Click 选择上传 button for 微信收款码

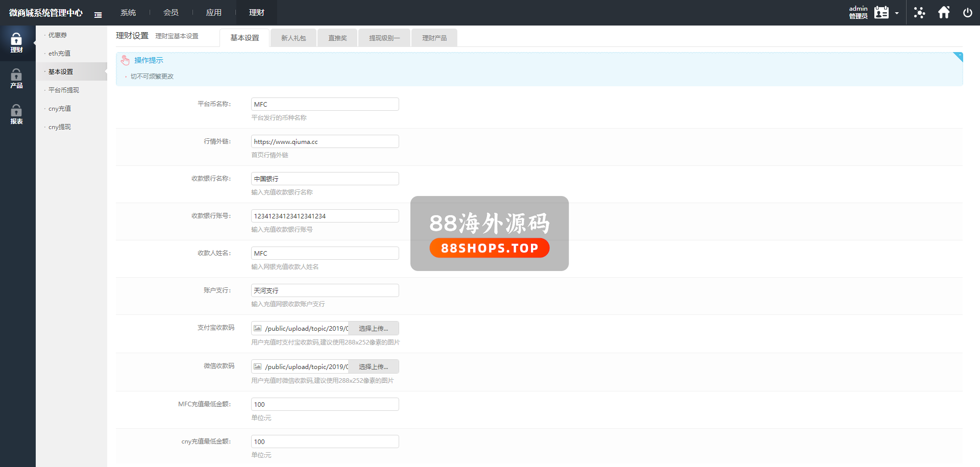373,367
